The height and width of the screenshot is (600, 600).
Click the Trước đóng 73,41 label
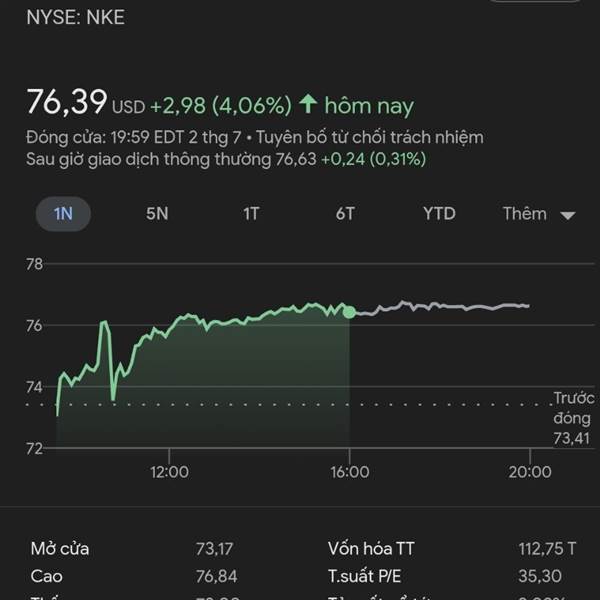pyautogui.click(x=573, y=418)
